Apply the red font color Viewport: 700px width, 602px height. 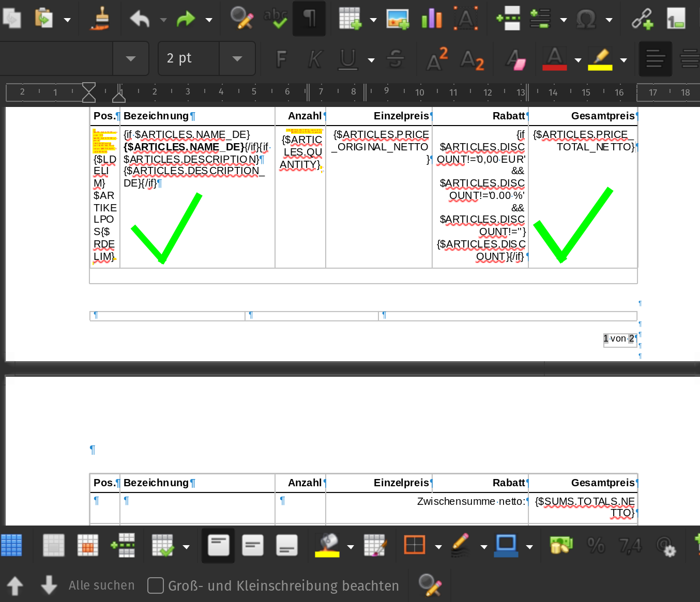click(555, 59)
